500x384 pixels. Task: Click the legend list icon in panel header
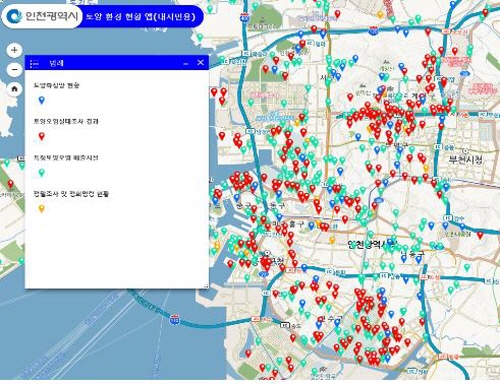point(34,63)
